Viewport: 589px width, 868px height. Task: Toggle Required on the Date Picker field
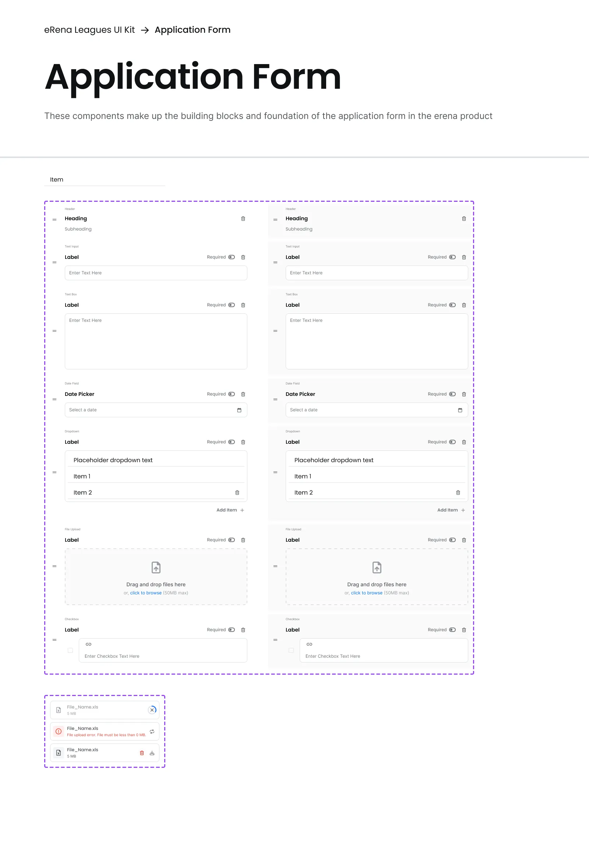pyautogui.click(x=232, y=394)
